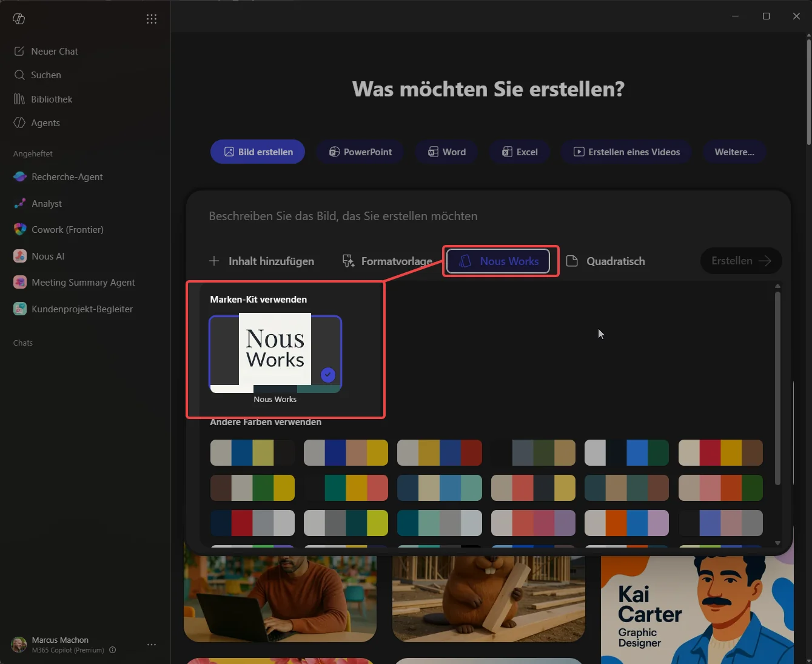This screenshot has width=812, height=664.
Task: Select the Excel creation chip
Action: tap(520, 152)
